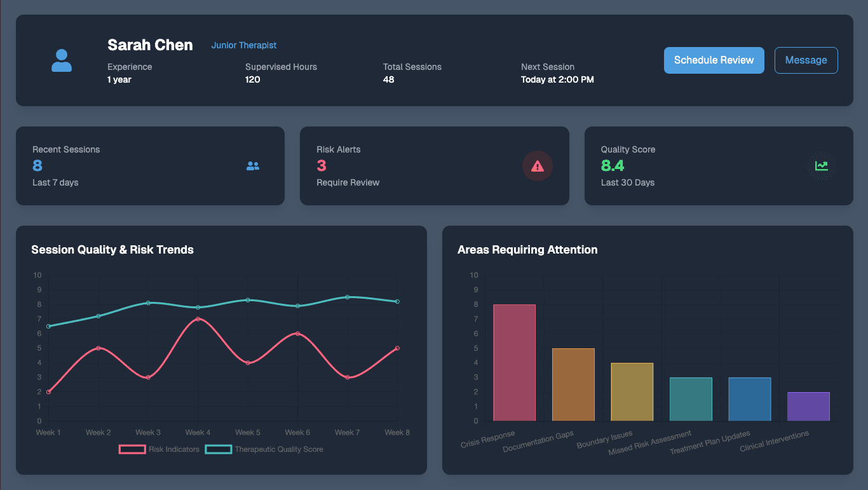The image size is (868, 490).
Task: Toggle Therapeutic Quality Score legend entry
Action: pyautogui.click(x=264, y=449)
